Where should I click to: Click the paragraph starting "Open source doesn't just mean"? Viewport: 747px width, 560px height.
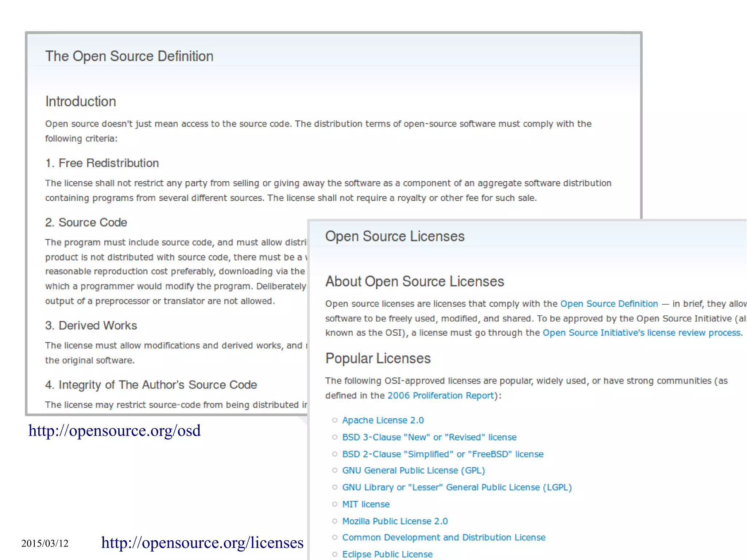coord(318,131)
